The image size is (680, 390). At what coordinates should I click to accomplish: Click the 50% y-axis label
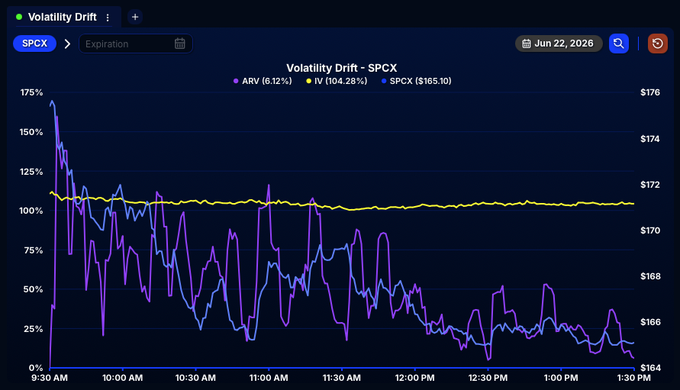pyautogui.click(x=33, y=289)
